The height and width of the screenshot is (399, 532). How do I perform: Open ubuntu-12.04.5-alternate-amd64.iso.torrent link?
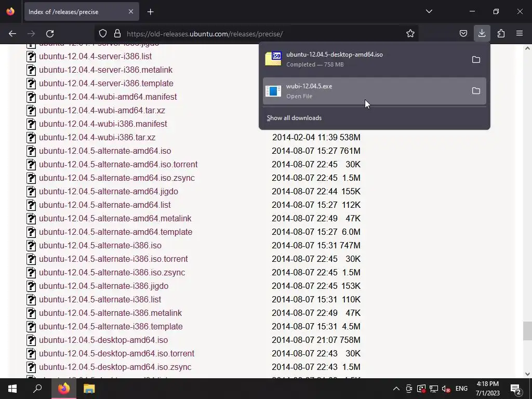coord(118,165)
